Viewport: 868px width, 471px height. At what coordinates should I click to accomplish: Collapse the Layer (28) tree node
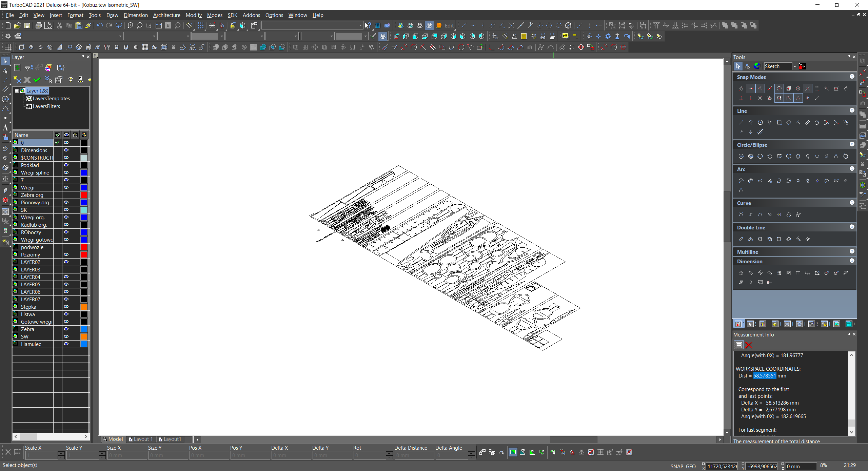17,91
